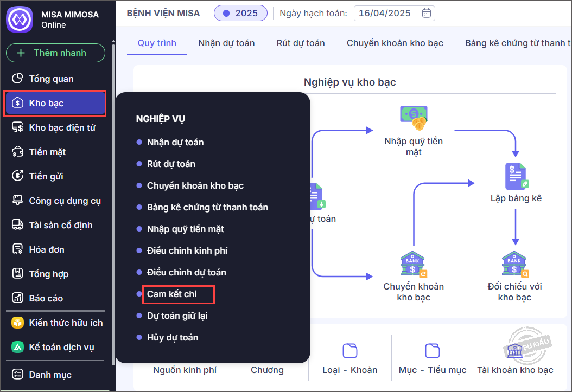Select Nhận dự toán in Nghiệp vụ menu
This screenshot has height=392, width=572.
click(175, 142)
